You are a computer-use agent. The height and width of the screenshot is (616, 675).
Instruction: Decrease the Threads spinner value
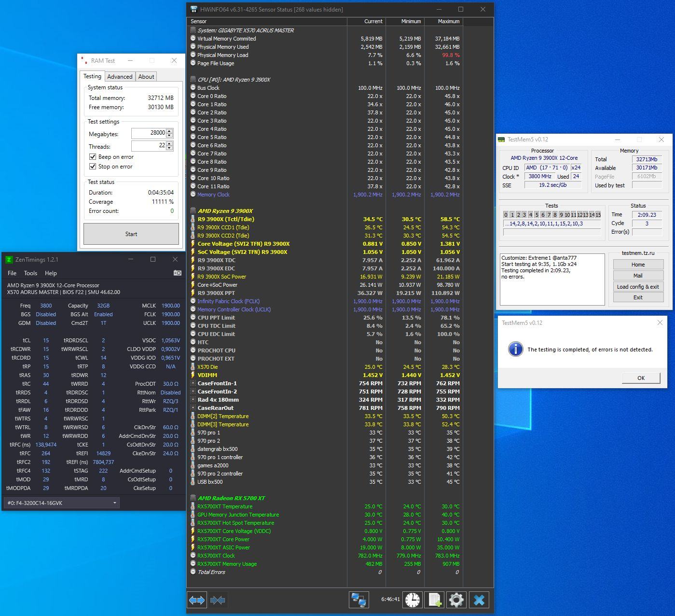click(x=169, y=148)
